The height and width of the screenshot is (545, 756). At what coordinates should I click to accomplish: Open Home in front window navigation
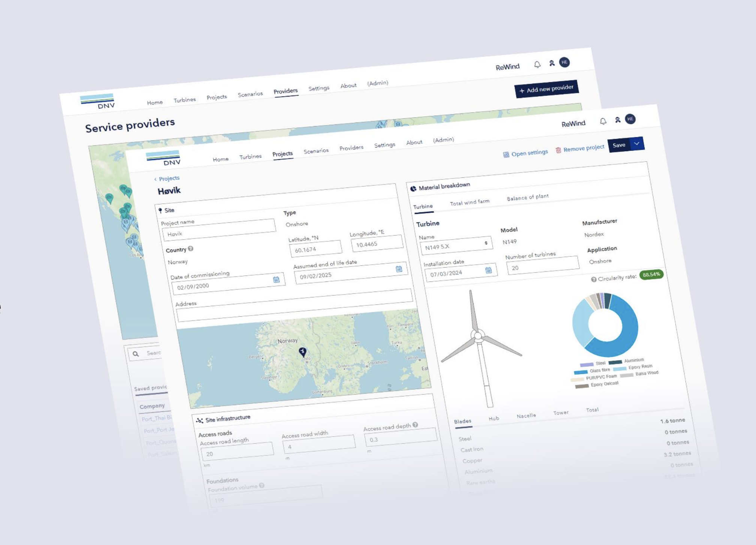221,159
